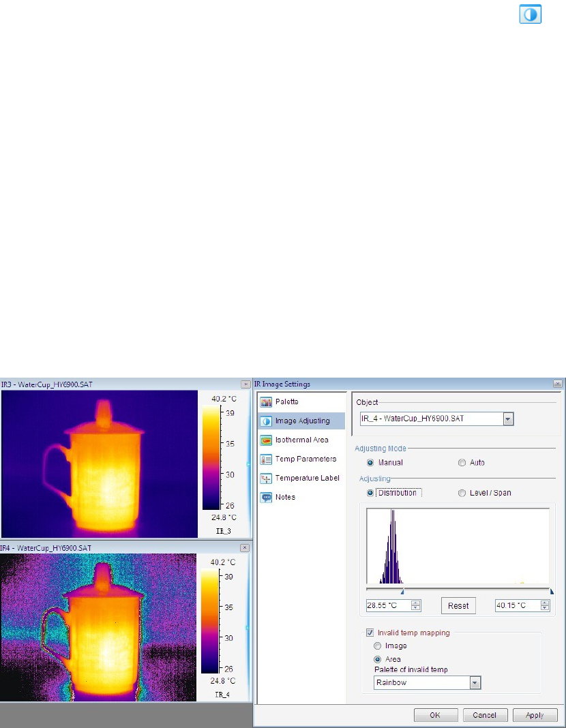
Task: Choose Distribution adjusting option
Action: [370, 493]
